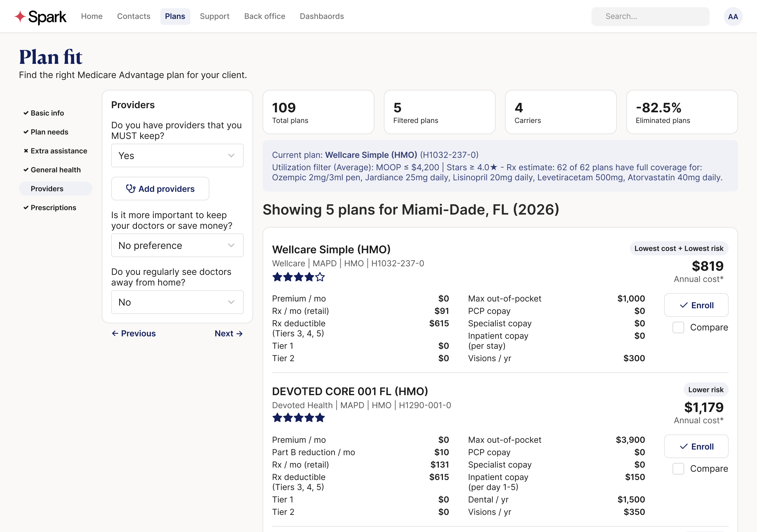757x532 pixels.
Task: Click the checkmark beside General health
Action: point(26,170)
